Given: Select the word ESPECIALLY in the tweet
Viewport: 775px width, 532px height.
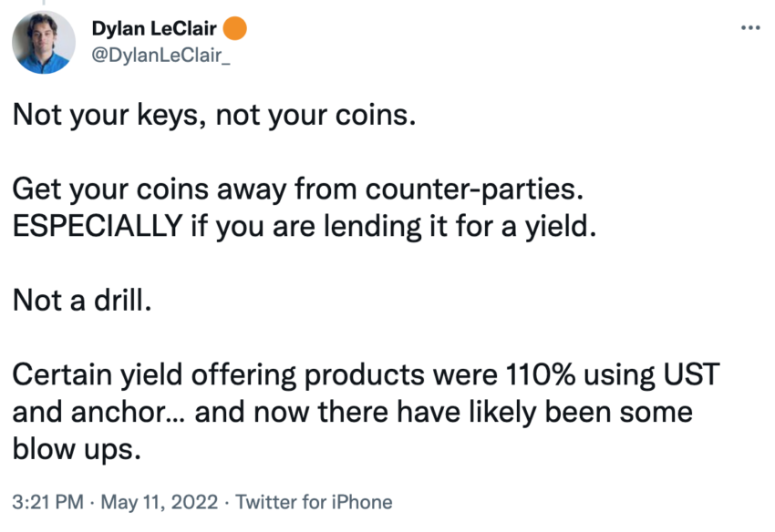Looking at the screenshot, I should [98, 226].
